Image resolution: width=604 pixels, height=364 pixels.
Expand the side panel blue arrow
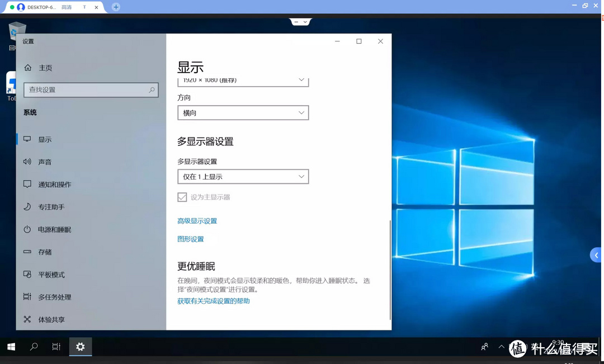pos(596,255)
